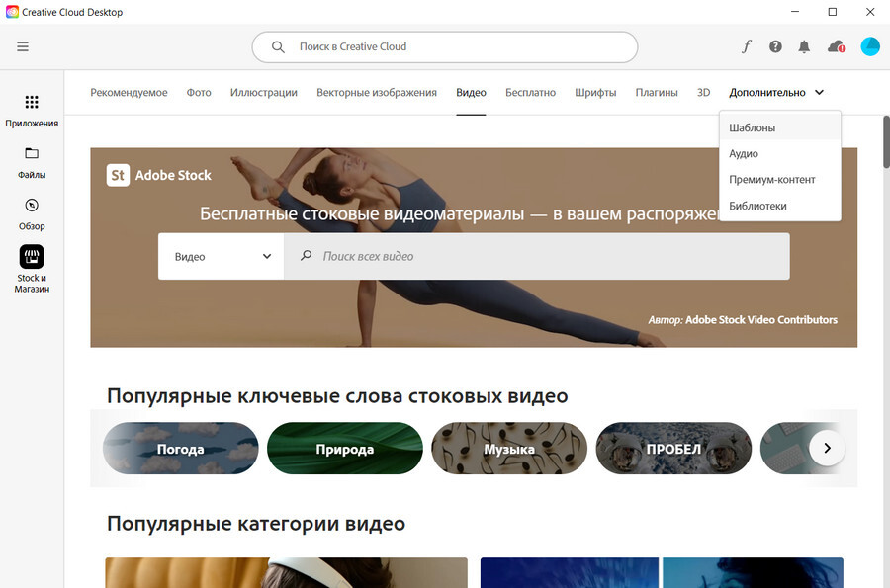
Task: Select the Видео tab
Action: 471,93
